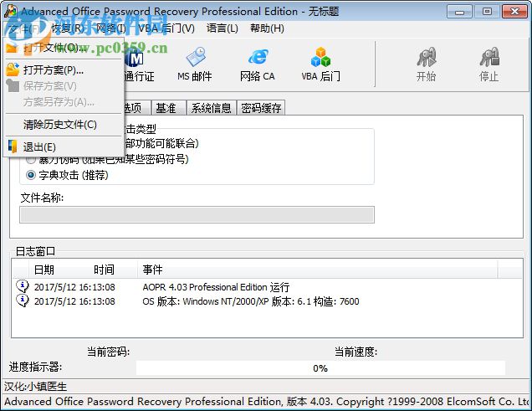The height and width of the screenshot is (411, 532).
Task: Switch to the 基准 tab
Action: point(169,108)
